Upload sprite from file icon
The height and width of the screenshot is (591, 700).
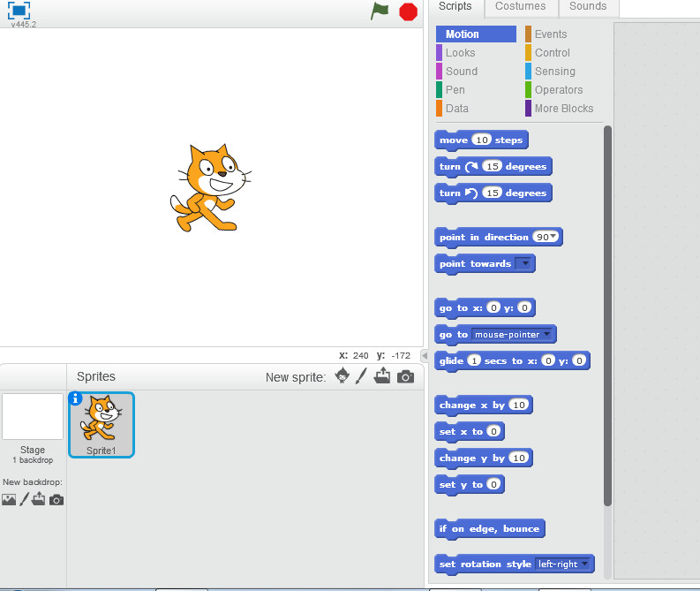(382, 375)
